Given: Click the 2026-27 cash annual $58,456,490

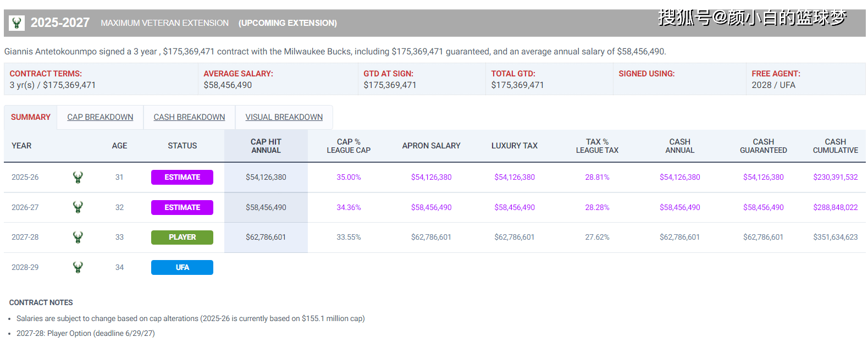Looking at the screenshot, I should click(x=680, y=207).
